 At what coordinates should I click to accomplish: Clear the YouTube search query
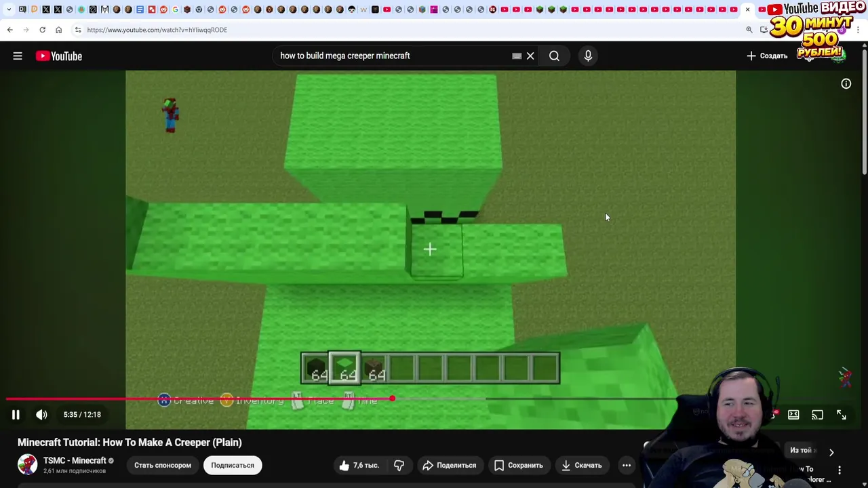click(x=530, y=56)
